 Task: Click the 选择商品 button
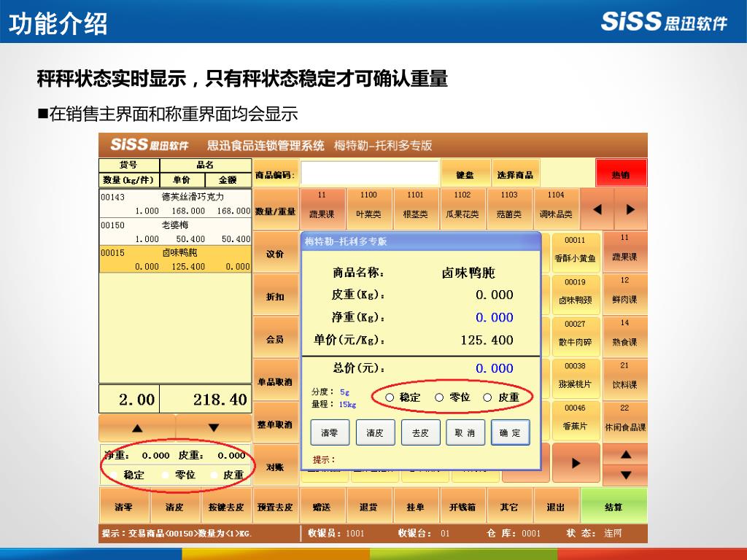(515, 174)
